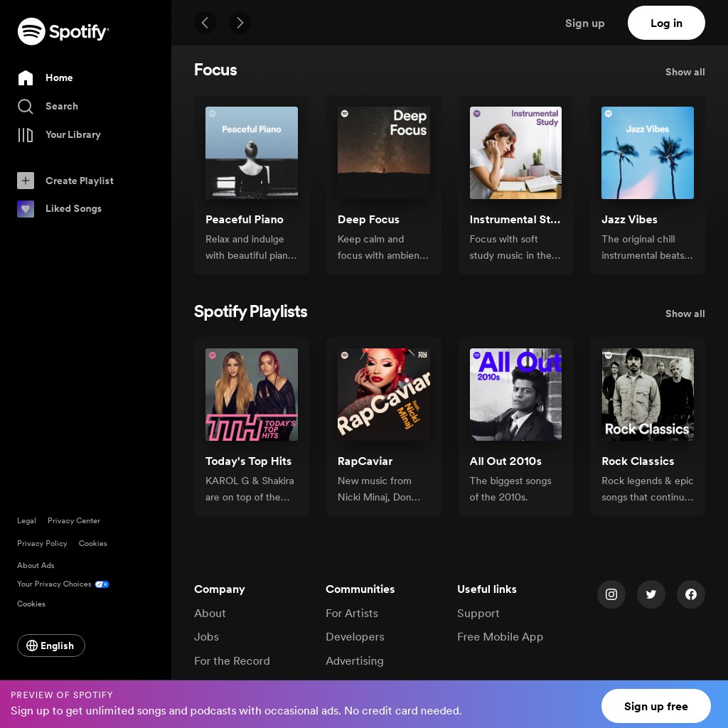This screenshot has width=728, height=728.
Task: Go forward with the right arrow
Action: [x=240, y=23]
